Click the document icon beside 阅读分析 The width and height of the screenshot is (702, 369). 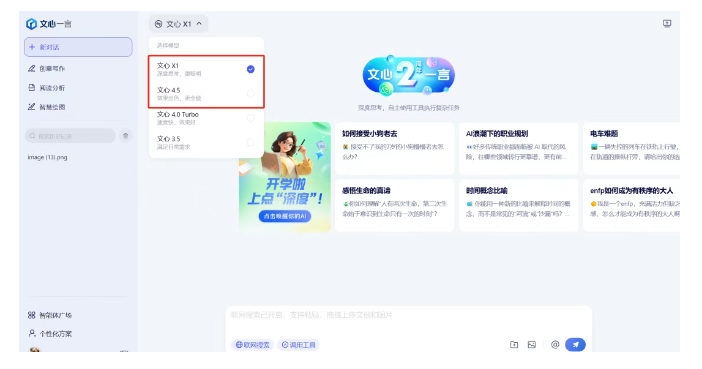click(x=31, y=87)
